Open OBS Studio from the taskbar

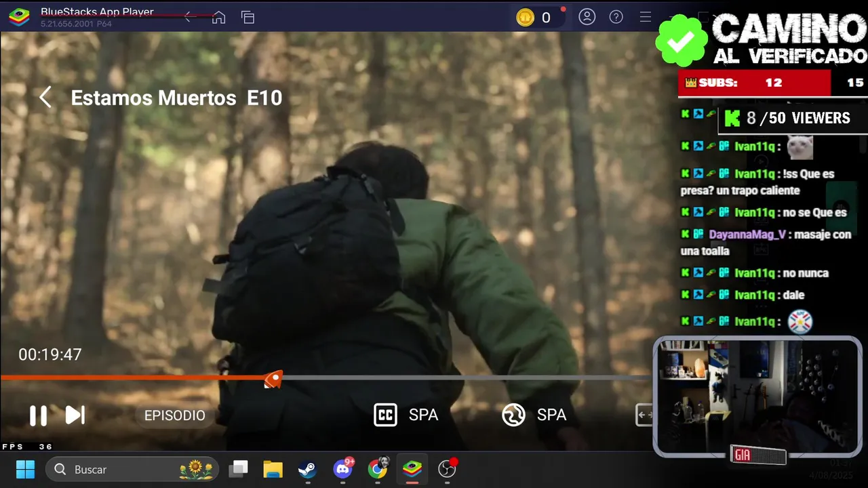448,469
